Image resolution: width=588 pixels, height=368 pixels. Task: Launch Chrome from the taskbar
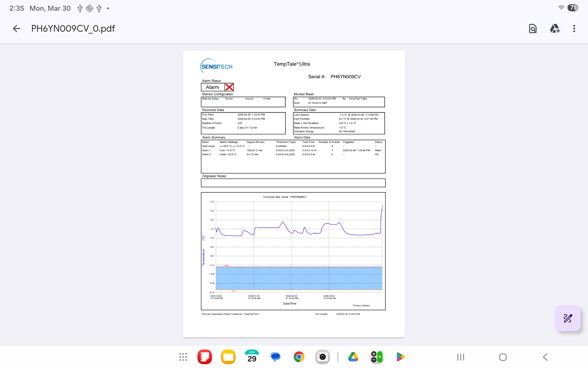click(299, 357)
